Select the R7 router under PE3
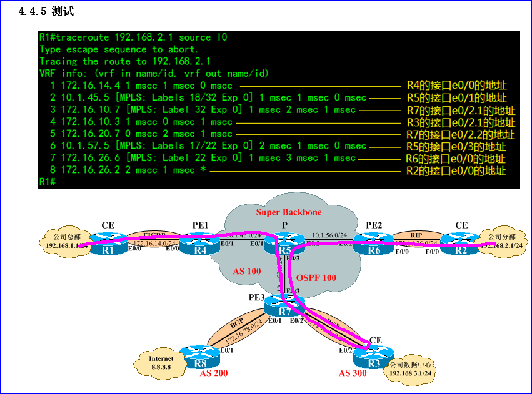The width and height of the screenshot is (532, 394). pos(284,306)
